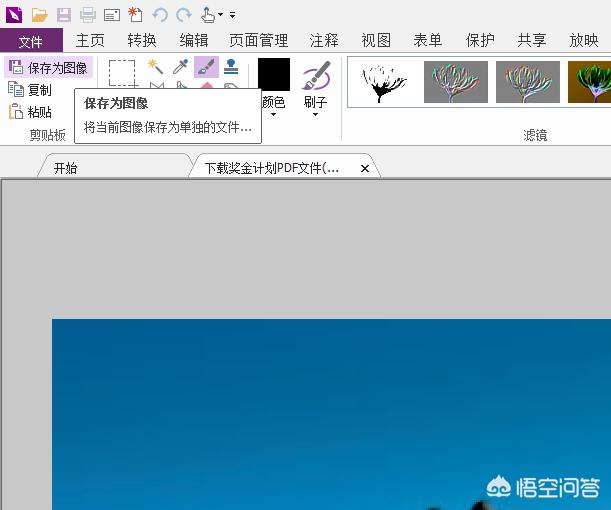Open the quick access customize dropdown

click(232, 15)
